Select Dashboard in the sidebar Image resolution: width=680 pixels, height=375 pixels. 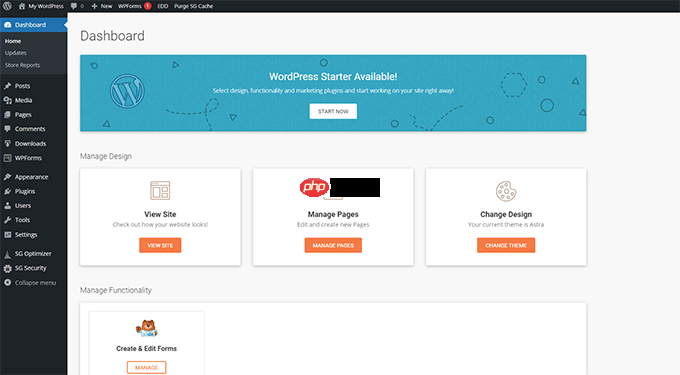click(33, 25)
